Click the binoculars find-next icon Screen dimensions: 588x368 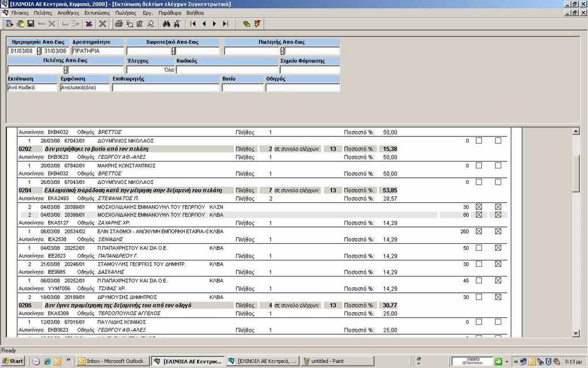point(177,24)
